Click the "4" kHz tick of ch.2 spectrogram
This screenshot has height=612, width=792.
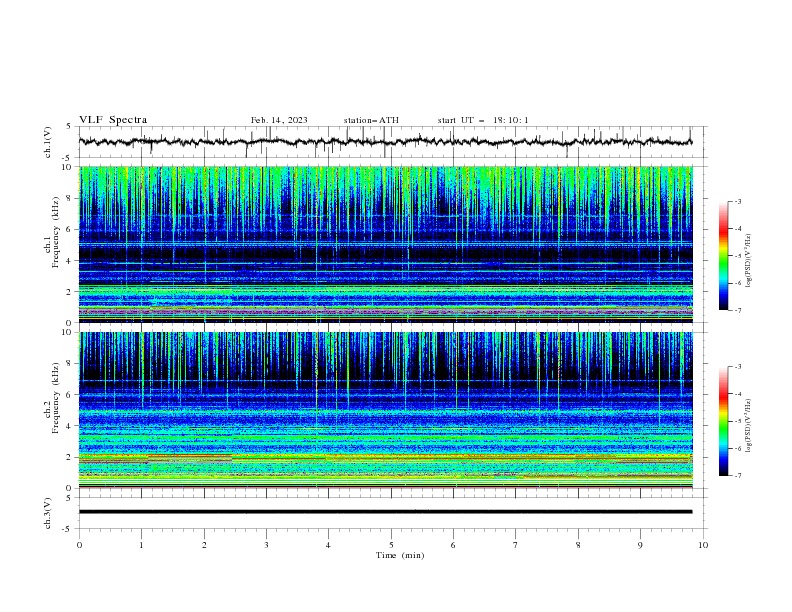point(71,426)
